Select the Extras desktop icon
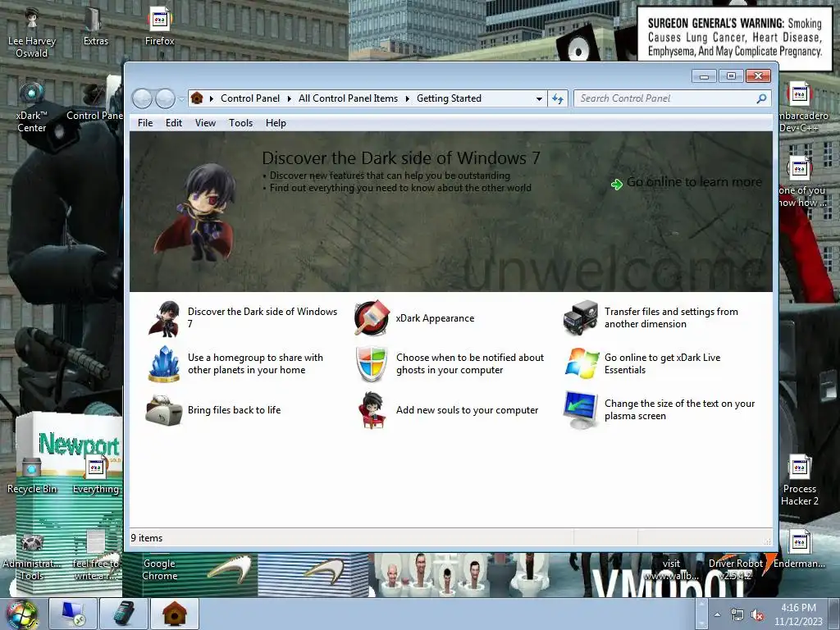Image resolution: width=840 pixels, height=630 pixels. pos(95,27)
